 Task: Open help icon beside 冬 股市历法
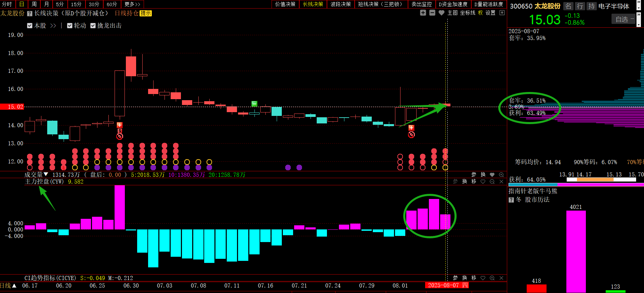pyautogui.click(x=511, y=200)
